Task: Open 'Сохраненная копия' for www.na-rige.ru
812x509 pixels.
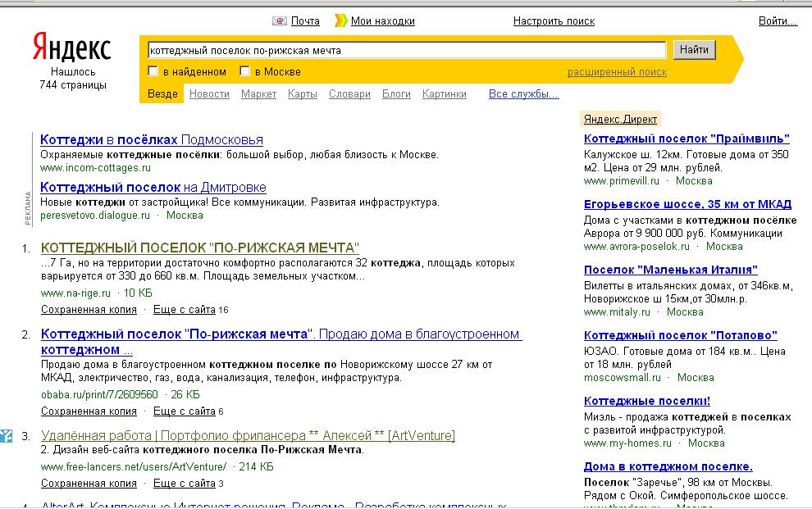Action: pyautogui.click(x=89, y=310)
